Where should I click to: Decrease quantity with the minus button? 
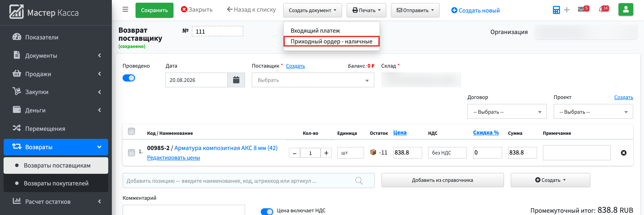[x=294, y=153]
